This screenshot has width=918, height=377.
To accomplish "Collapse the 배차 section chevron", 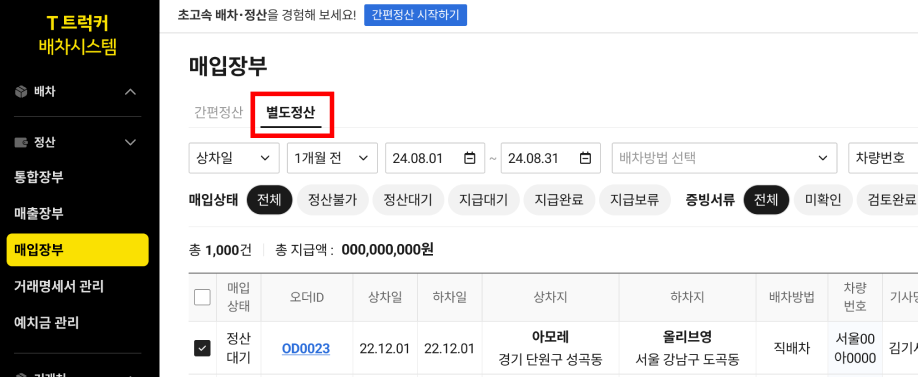I will click(131, 92).
